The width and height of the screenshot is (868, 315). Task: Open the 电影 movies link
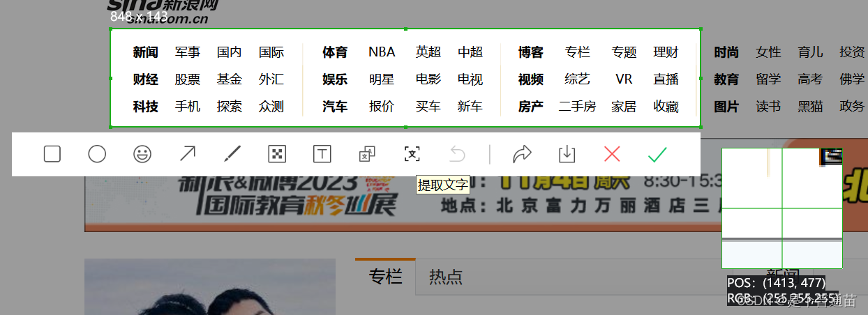pos(428,79)
